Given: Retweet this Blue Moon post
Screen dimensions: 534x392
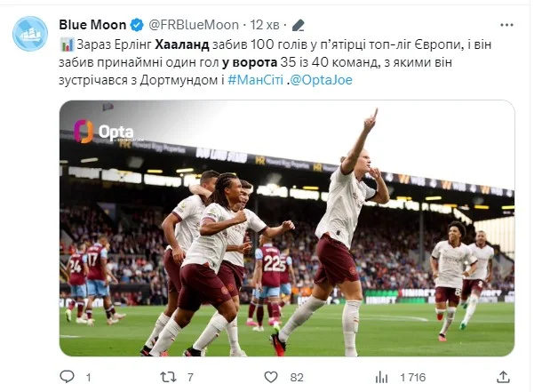Looking at the screenshot, I should (x=167, y=378).
